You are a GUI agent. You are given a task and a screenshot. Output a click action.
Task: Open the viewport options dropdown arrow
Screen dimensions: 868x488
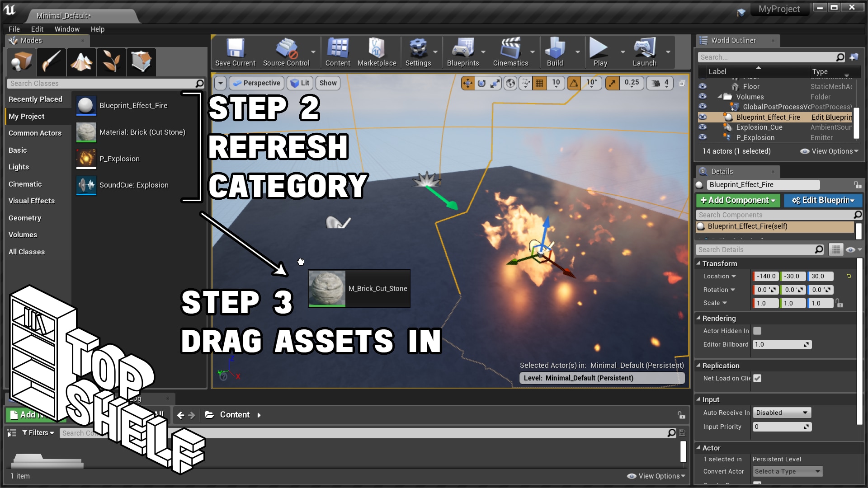(220, 83)
